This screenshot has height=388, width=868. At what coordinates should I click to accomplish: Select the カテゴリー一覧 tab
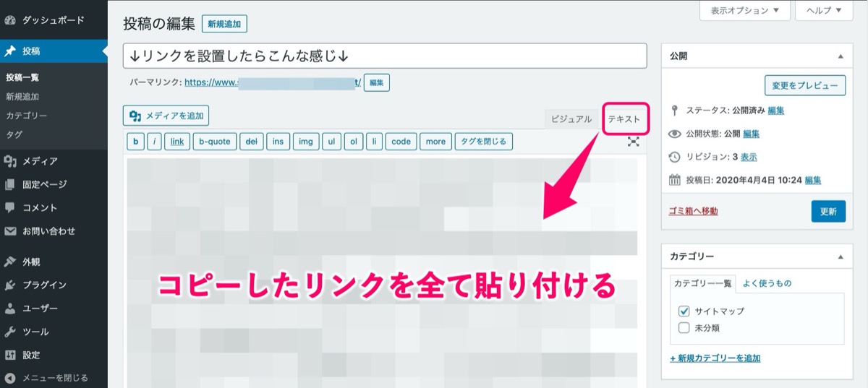(703, 283)
